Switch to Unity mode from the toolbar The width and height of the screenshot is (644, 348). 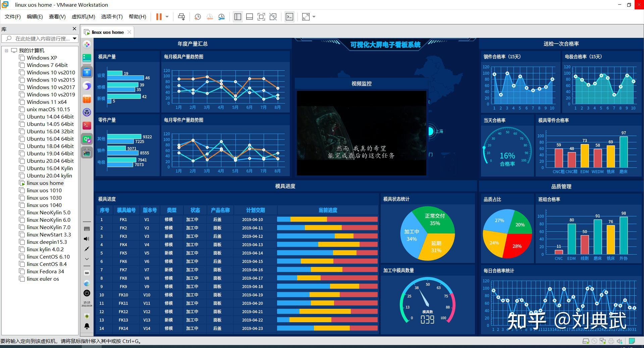pyautogui.click(x=273, y=17)
